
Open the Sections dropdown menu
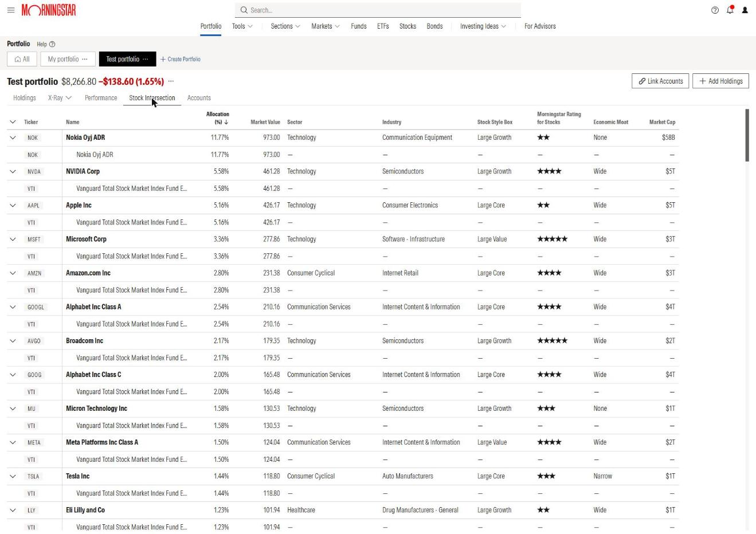(285, 26)
